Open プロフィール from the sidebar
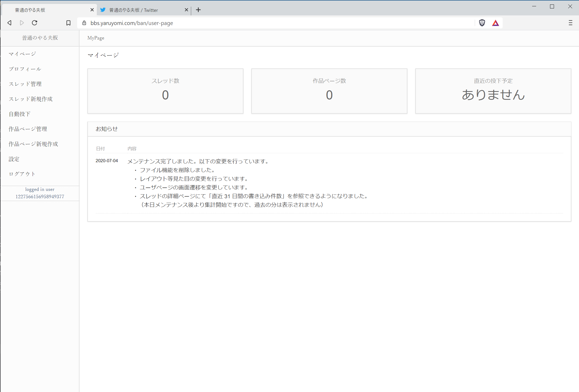This screenshot has width=579, height=392. (25, 69)
